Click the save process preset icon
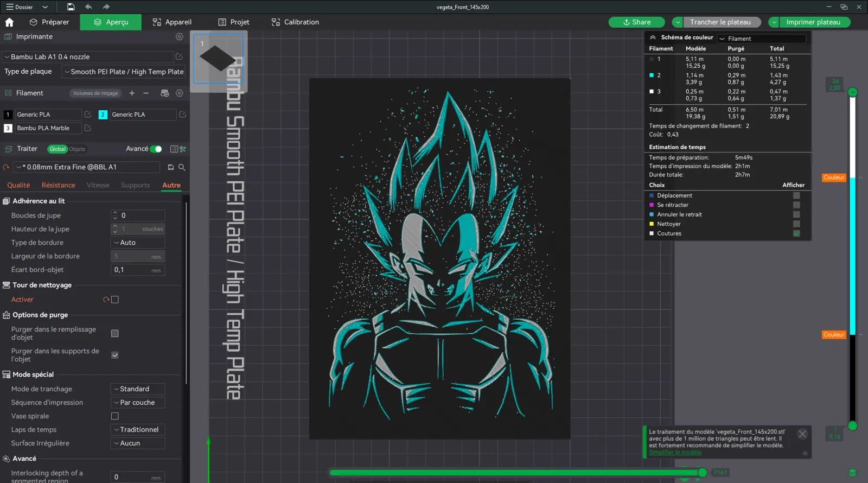This screenshot has height=483, width=868. 171,167
